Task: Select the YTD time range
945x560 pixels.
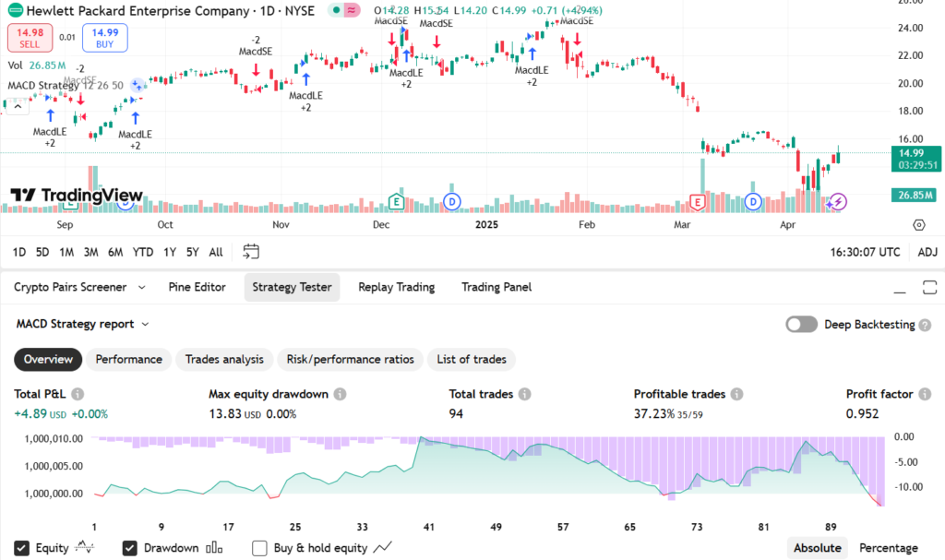Action: [143, 252]
